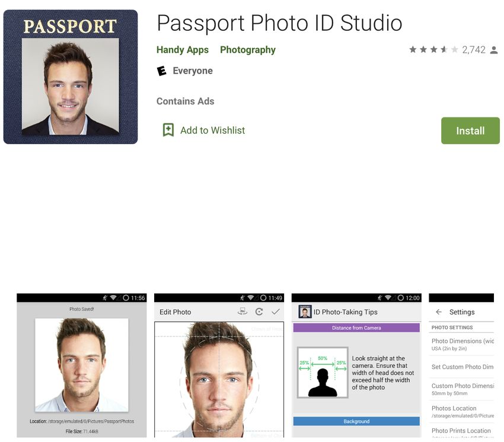The width and height of the screenshot is (504, 442).
Task: Click the reviewers person icon beside 2,742
Action: [494, 50]
